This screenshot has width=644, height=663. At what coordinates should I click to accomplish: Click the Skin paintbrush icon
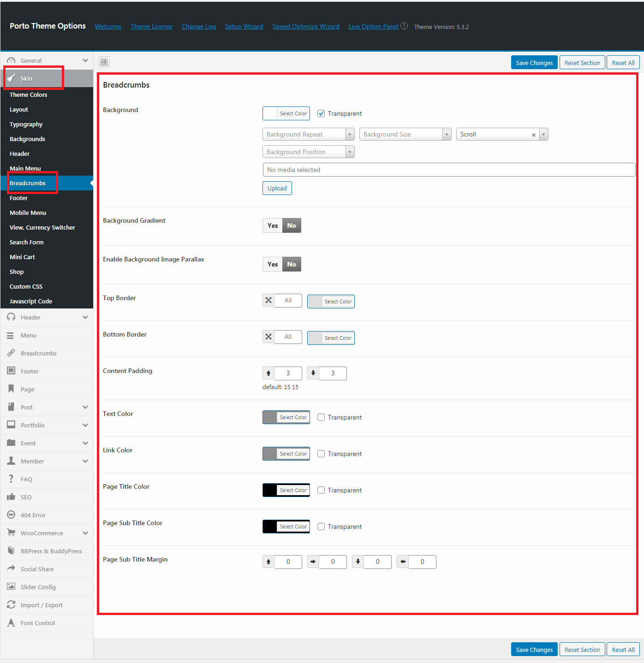pyautogui.click(x=12, y=78)
